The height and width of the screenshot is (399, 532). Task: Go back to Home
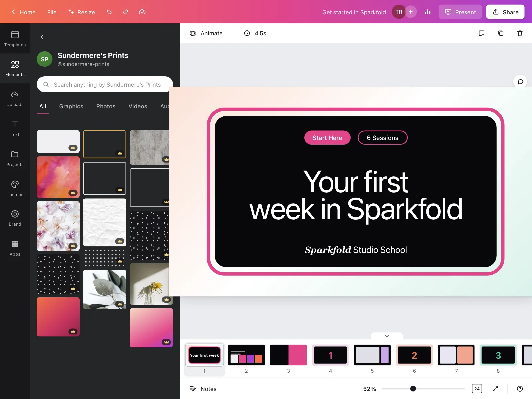tap(23, 12)
